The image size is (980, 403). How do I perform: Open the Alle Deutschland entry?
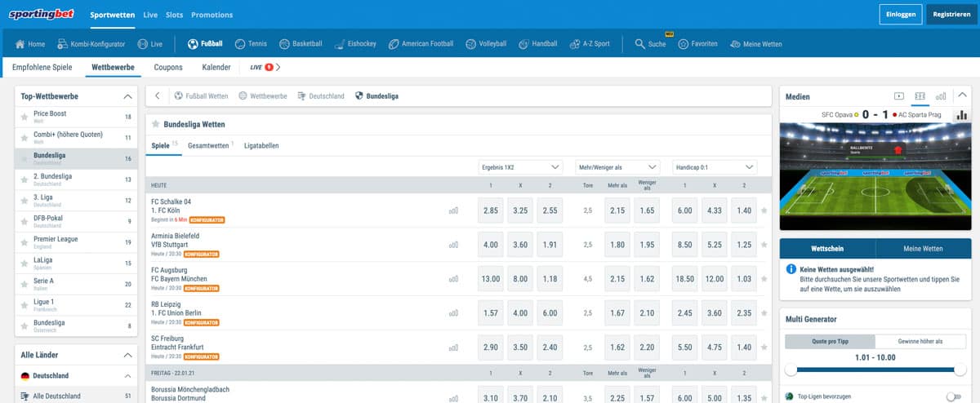point(76,396)
